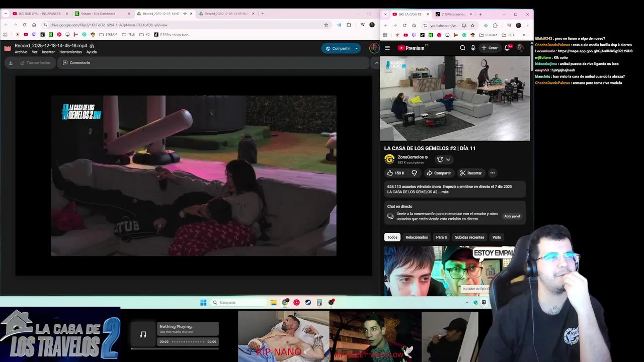Bookmark the Drive page with the star
Image resolution: width=644 pixels, height=362 pixels.
click(326, 25)
